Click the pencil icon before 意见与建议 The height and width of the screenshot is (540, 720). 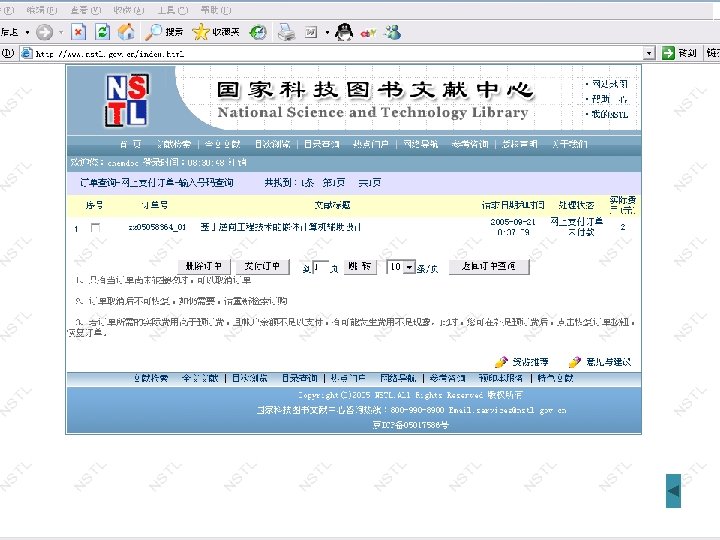[x=574, y=362]
